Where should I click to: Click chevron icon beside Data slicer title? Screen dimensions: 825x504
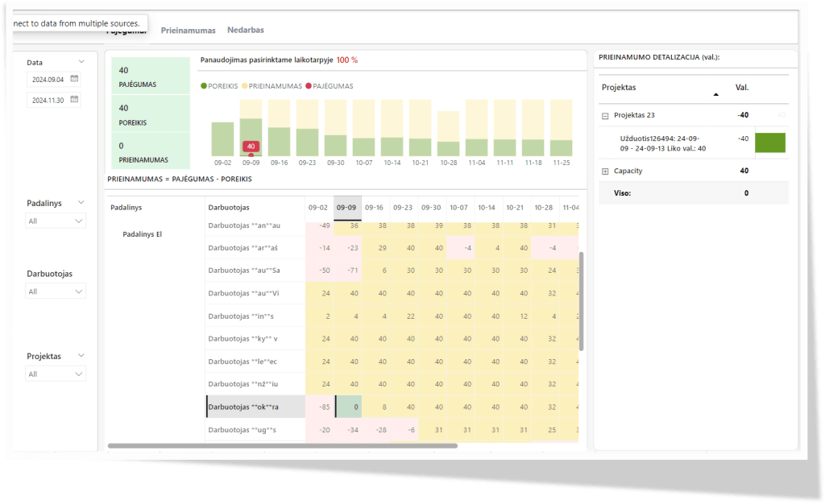[x=81, y=62]
